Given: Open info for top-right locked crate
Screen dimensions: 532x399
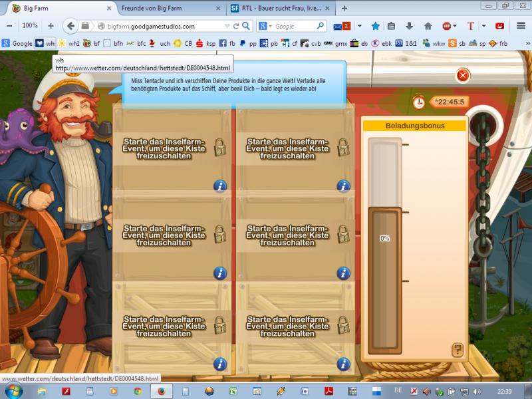Looking at the screenshot, I should click(x=343, y=186).
